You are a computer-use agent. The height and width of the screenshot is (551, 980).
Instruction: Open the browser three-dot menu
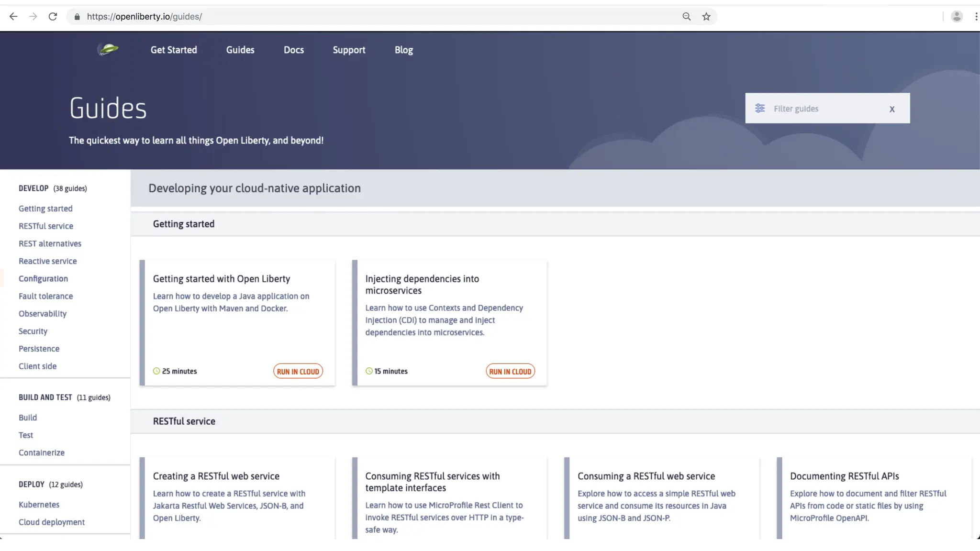pos(976,17)
